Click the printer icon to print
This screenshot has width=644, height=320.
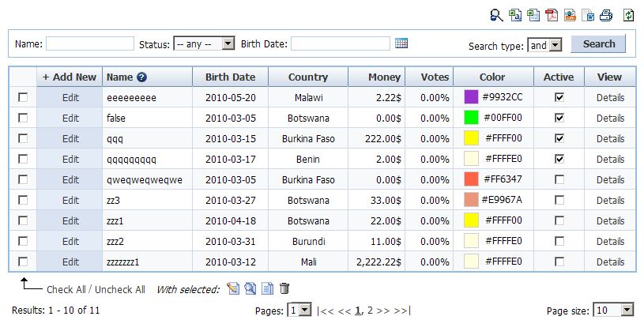(x=606, y=14)
